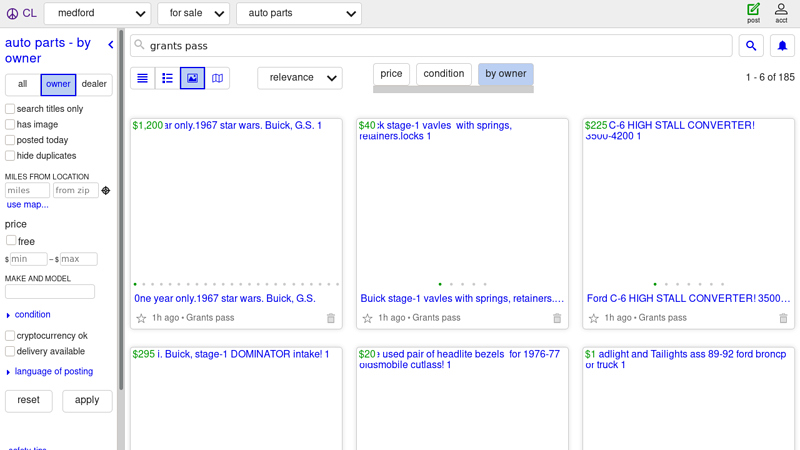Switch to map view icon
The height and width of the screenshot is (450, 800).
[x=217, y=78]
